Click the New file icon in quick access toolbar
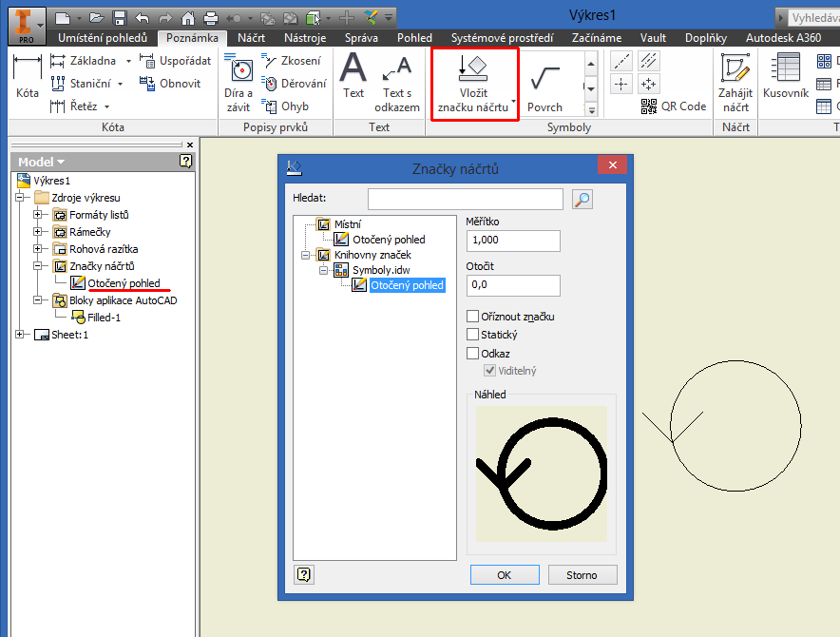The width and height of the screenshot is (840, 637). (x=63, y=18)
